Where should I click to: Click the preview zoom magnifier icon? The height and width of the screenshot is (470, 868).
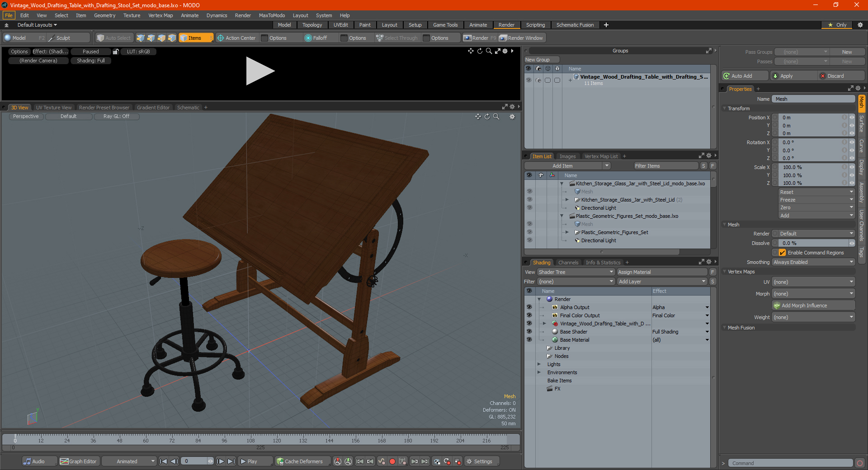pyautogui.click(x=489, y=51)
